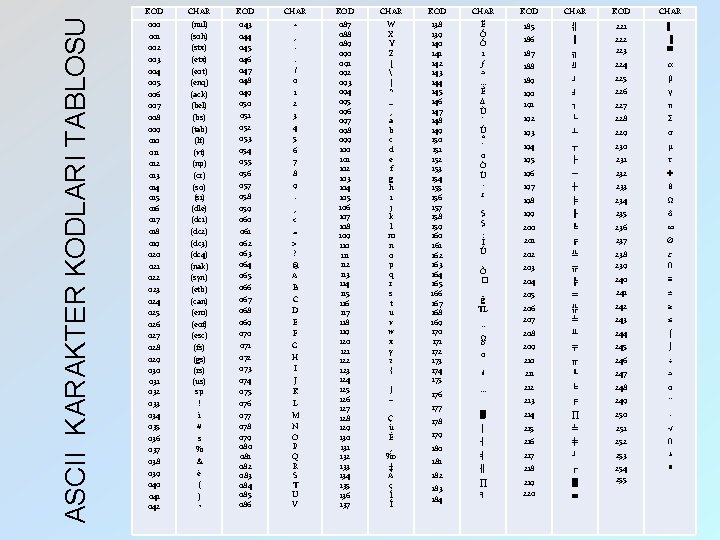
Task: Click the '(can)' character cell
Action: pos(199,302)
